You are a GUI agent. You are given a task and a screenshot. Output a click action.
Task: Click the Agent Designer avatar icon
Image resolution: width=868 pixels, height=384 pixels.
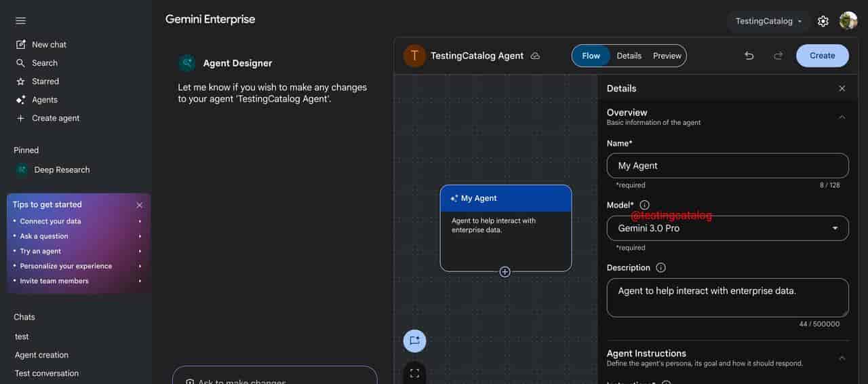[187, 63]
